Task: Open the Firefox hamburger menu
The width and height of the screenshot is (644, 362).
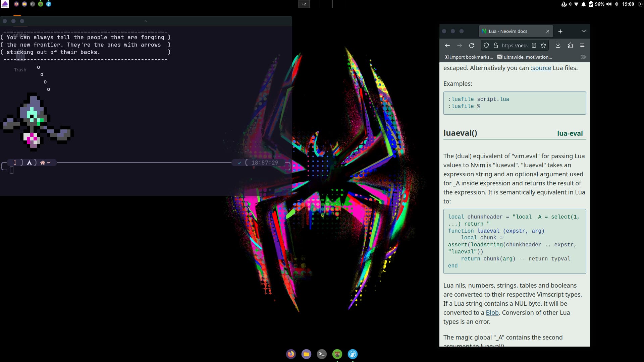Action: pyautogui.click(x=582, y=45)
